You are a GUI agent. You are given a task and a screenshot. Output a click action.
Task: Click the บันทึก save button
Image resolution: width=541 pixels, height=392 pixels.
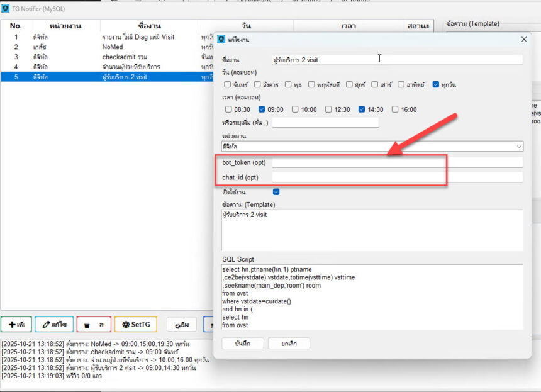click(x=242, y=343)
